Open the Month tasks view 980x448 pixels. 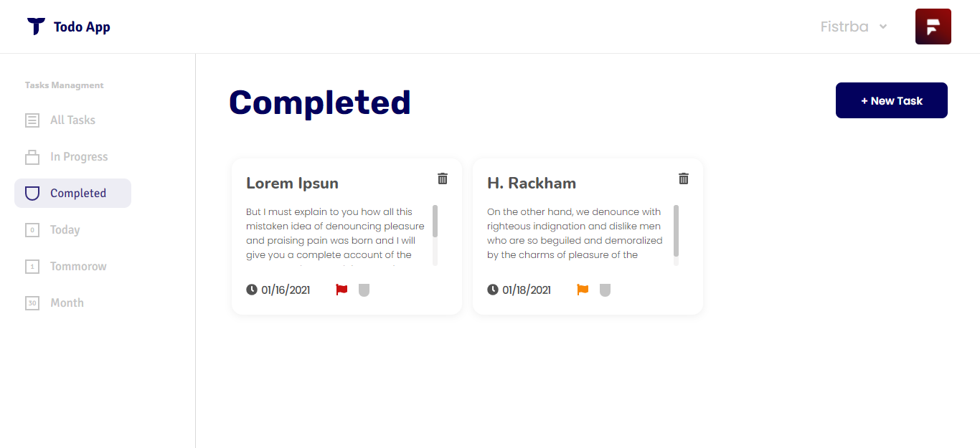click(x=67, y=303)
